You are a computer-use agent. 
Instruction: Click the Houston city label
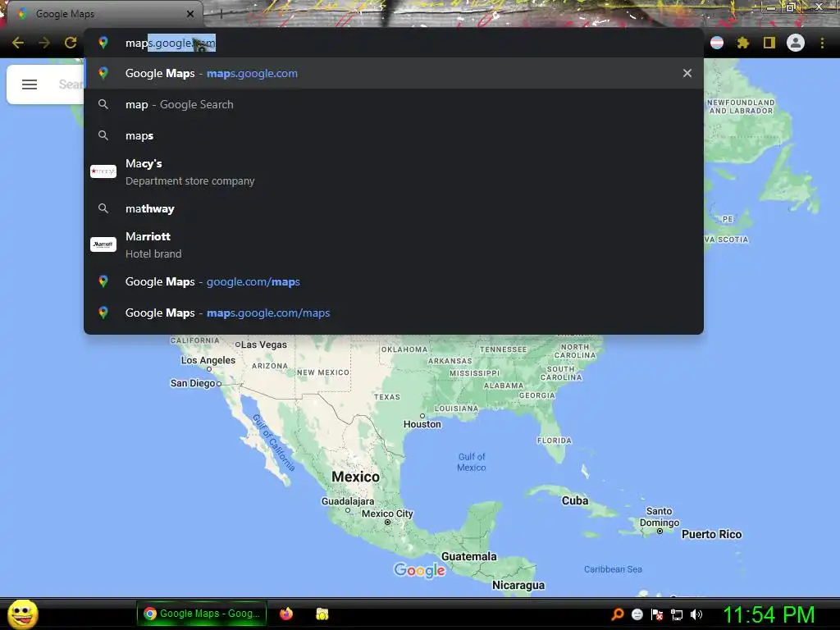[422, 424]
